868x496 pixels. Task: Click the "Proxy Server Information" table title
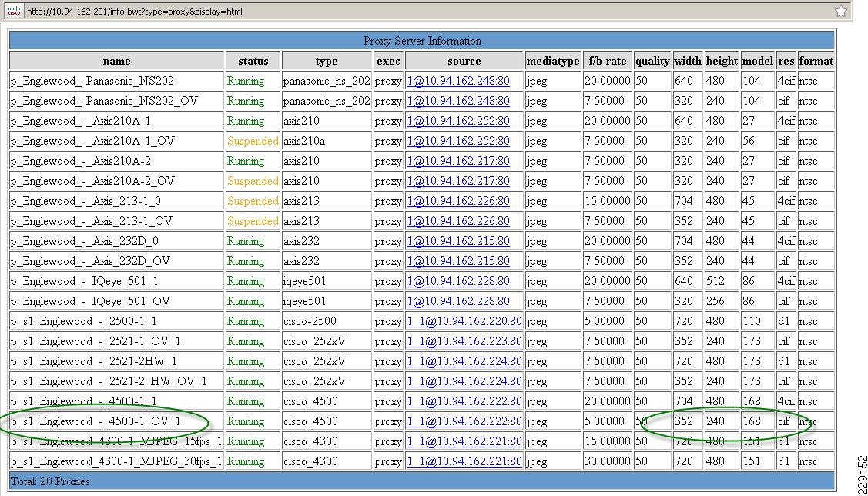point(421,41)
